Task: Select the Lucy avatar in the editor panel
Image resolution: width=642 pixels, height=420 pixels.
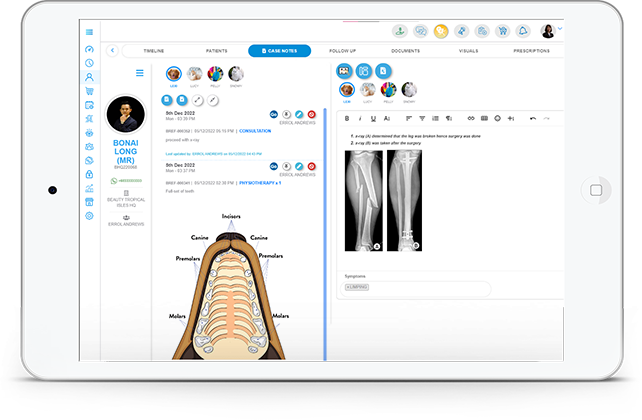Action: coord(368,90)
